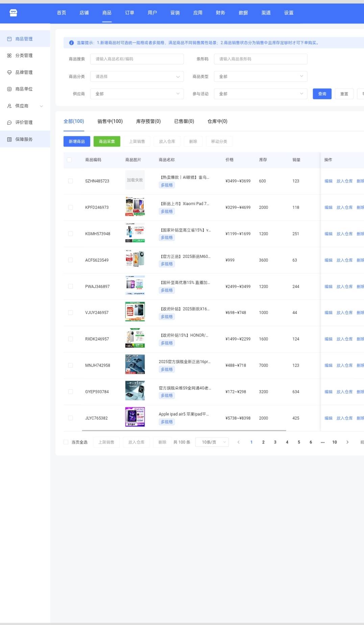Select the 仓库中(0) tab
The image size is (364, 625).
point(217,121)
